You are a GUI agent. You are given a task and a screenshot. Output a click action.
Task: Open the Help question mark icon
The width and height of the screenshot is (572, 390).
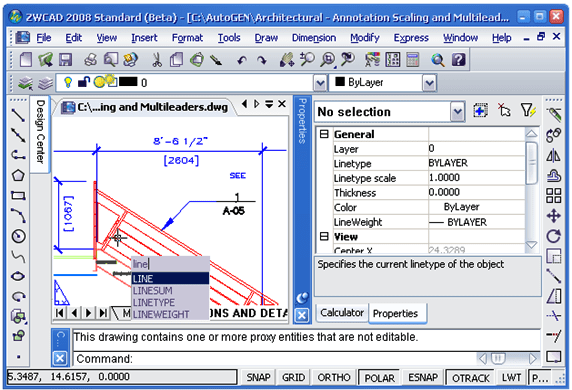(x=459, y=59)
